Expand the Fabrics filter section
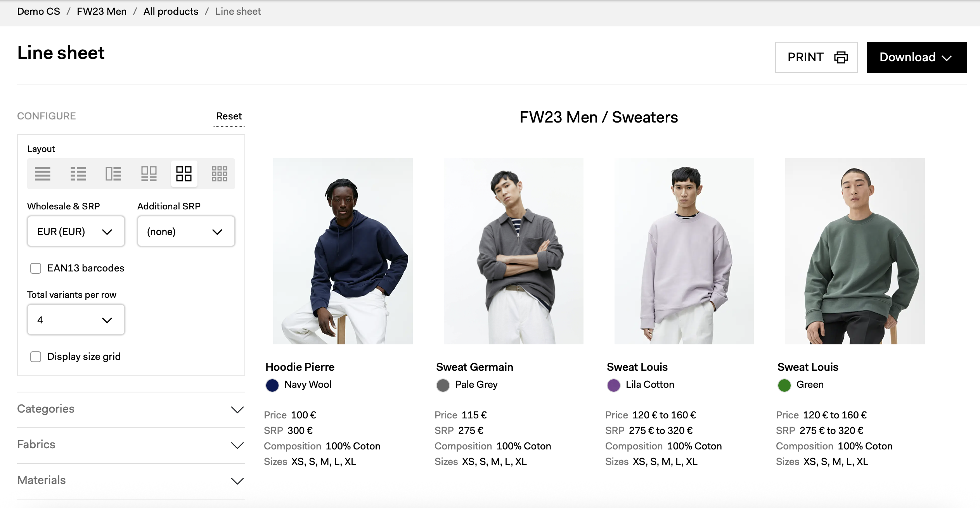 coord(131,445)
